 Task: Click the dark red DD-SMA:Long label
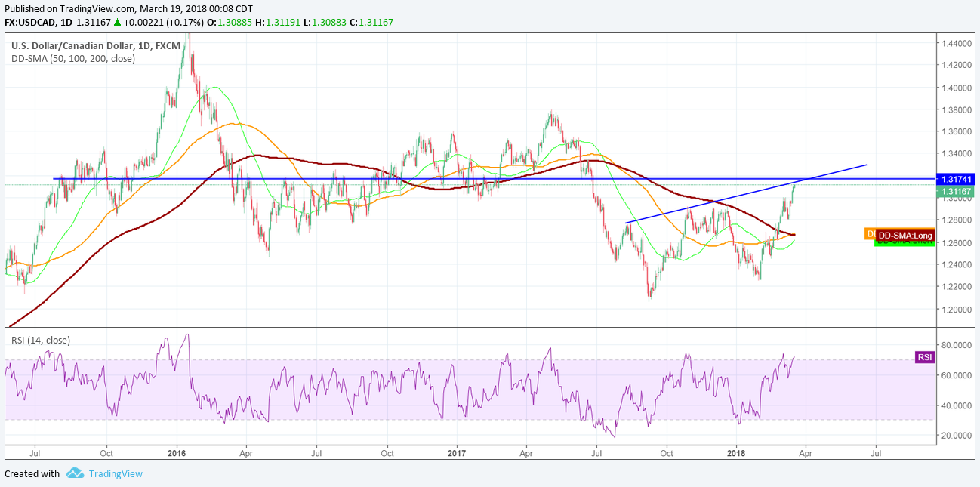[x=906, y=236]
